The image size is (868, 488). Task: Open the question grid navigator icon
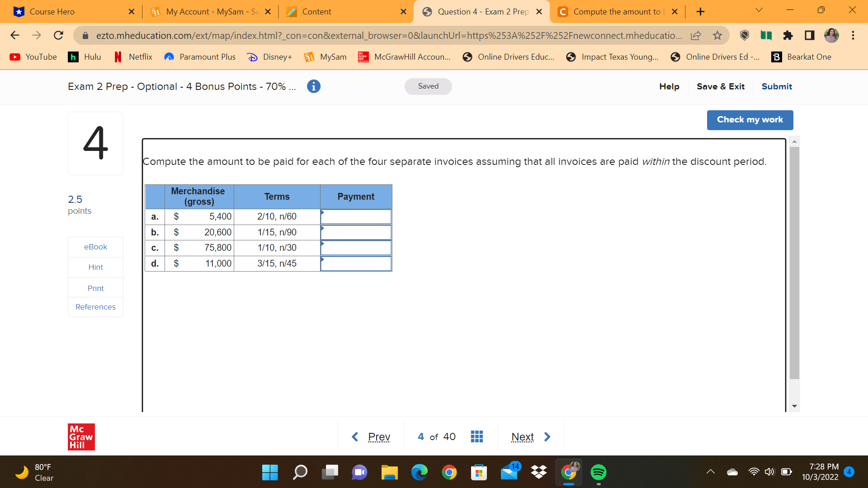click(476, 436)
